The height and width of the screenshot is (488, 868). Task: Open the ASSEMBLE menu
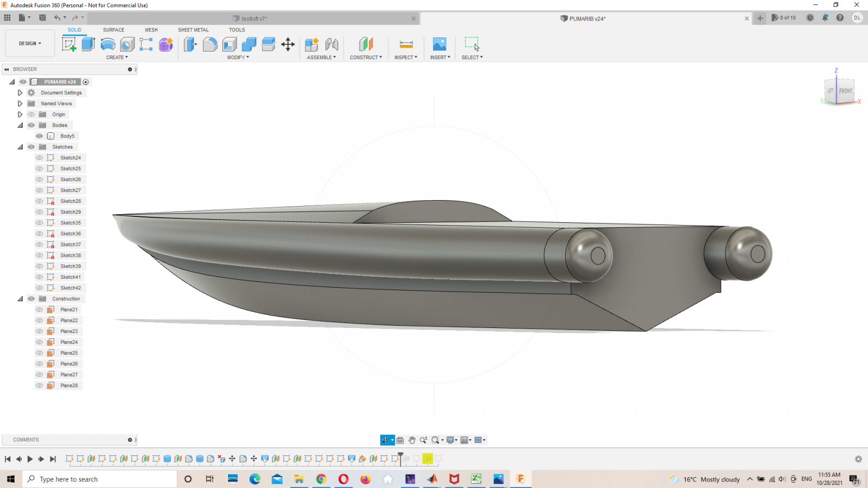(321, 57)
